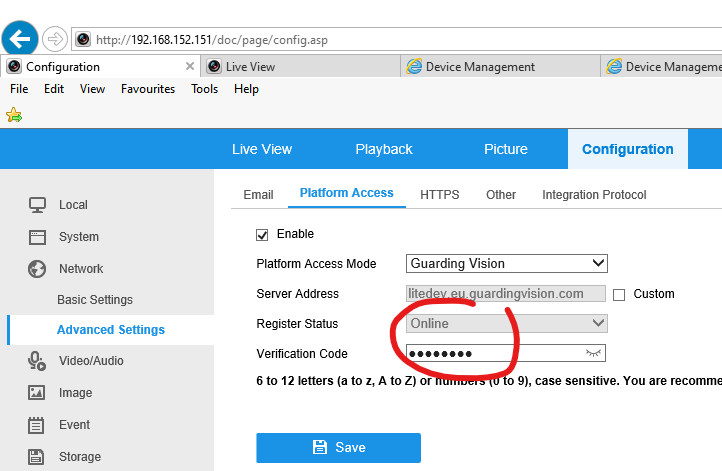Click the Video/Audio microphone icon
This screenshot has width=722, height=471.
pos(37,361)
